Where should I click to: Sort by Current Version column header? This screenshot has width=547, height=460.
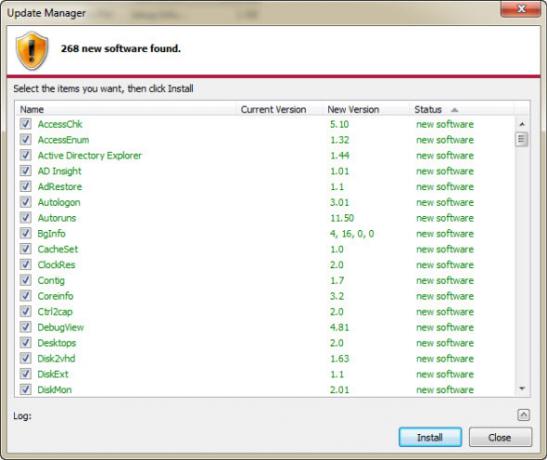(280, 110)
